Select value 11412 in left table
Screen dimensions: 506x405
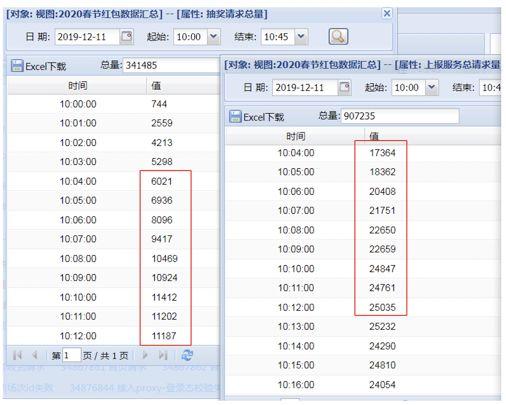click(x=164, y=297)
